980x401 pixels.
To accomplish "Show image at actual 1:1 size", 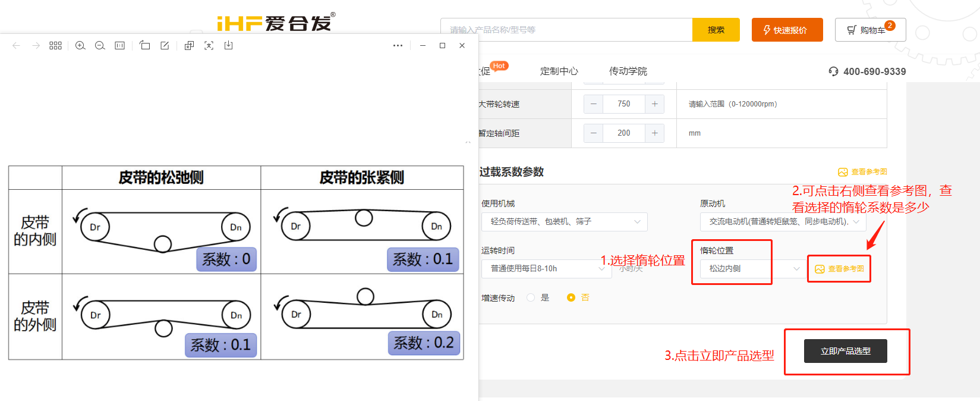I will click(119, 46).
